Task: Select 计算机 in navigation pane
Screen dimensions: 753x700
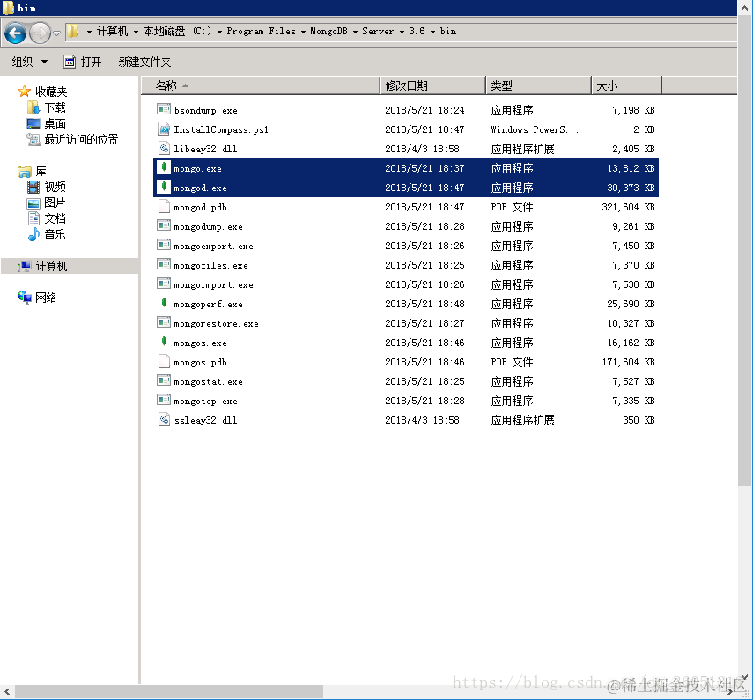Action: (70, 266)
